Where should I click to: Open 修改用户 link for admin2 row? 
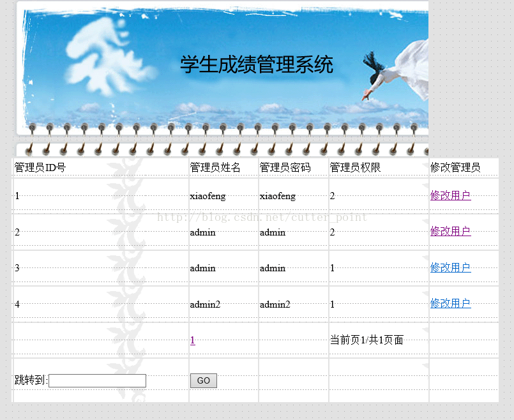click(450, 303)
